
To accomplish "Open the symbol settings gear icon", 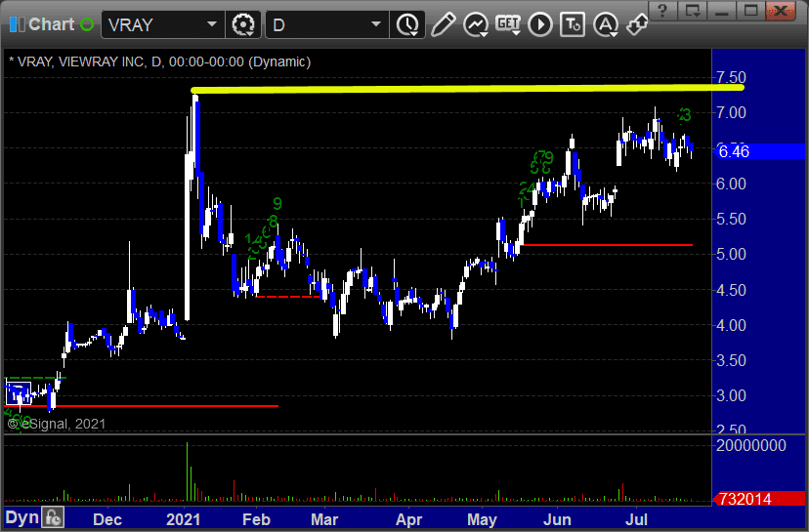I will coord(242,24).
